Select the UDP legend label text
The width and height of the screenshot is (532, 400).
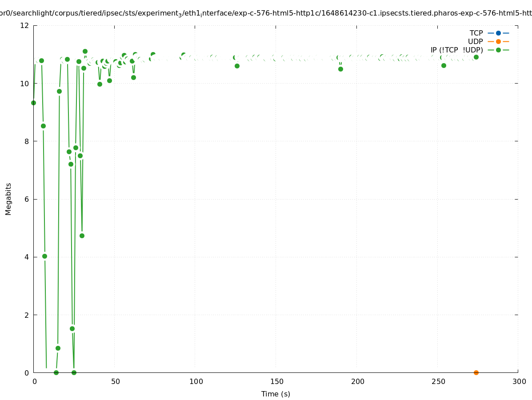[x=475, y=41]
